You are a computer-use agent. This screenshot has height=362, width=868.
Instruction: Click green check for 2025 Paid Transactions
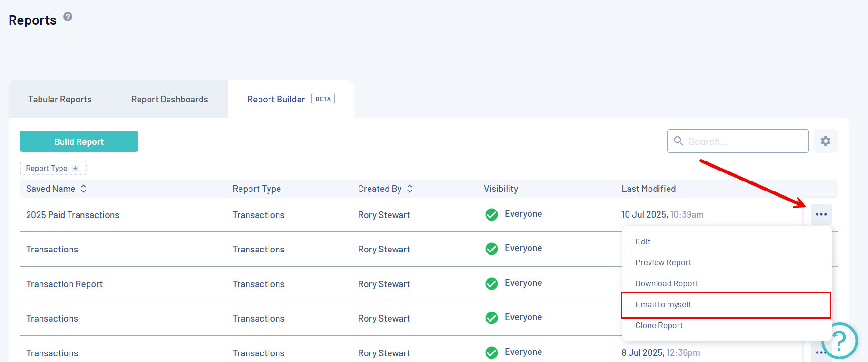[x=491, y=215]
